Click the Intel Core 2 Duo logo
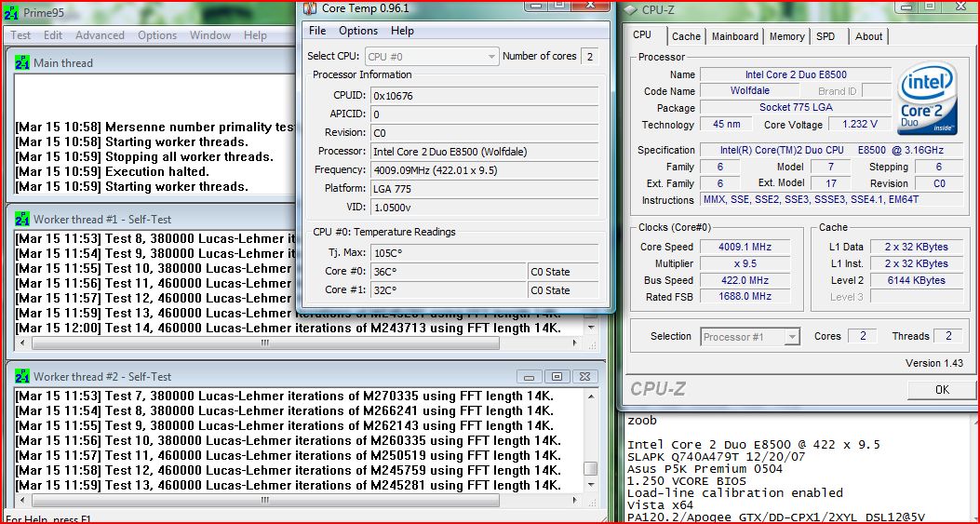 click(x=926, y=98)
